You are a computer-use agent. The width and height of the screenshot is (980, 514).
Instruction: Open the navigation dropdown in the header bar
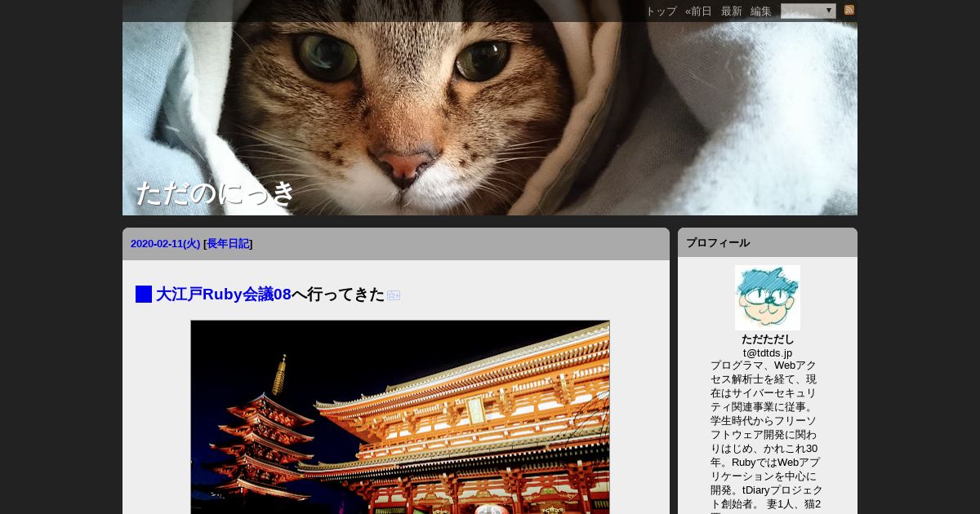[x=808, y=11]
